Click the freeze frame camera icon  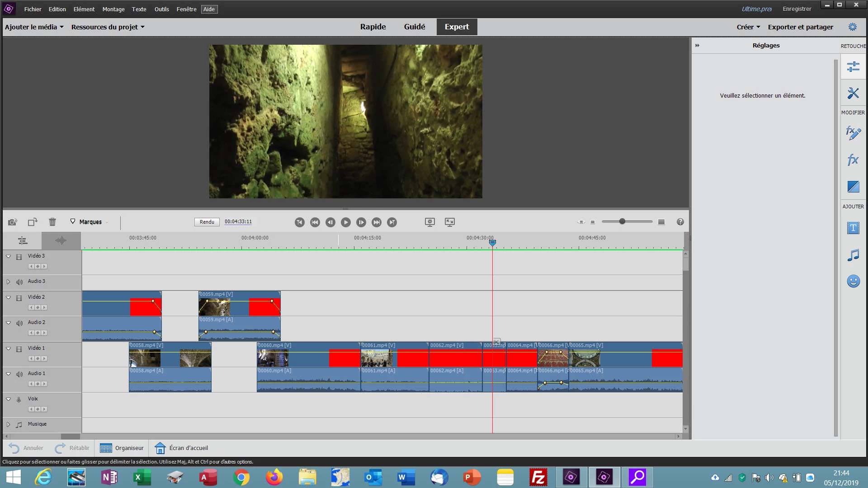[13, 222]
